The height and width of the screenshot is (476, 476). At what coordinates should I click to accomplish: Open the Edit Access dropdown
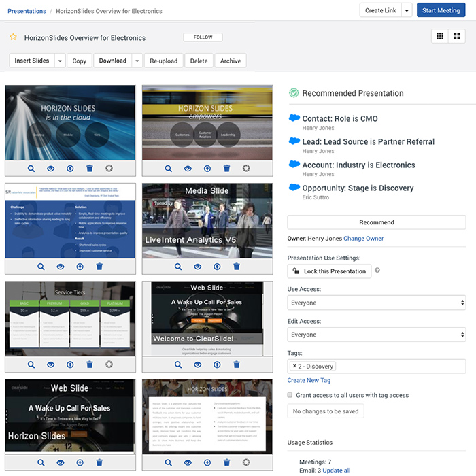point(377,335)
